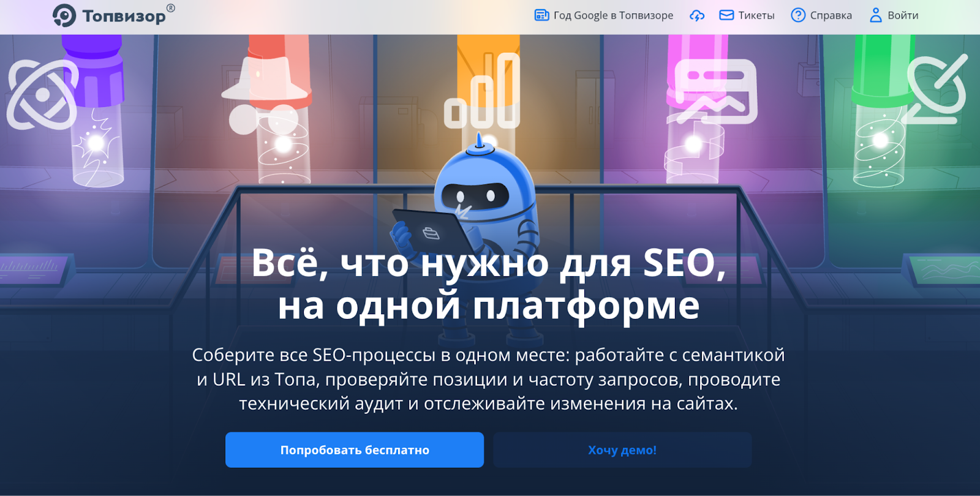
Task: Click the user profile icon beside Войти
Action: tap(876, 15)
